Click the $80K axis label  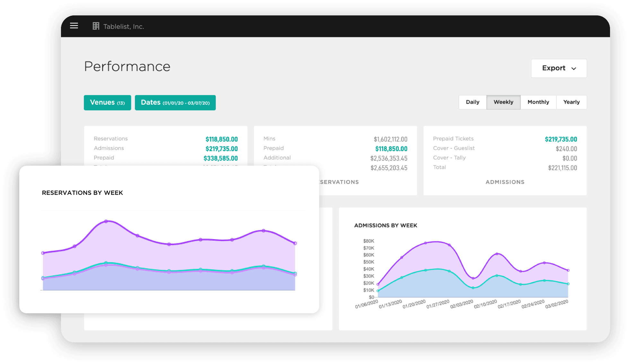pos(369,241)
